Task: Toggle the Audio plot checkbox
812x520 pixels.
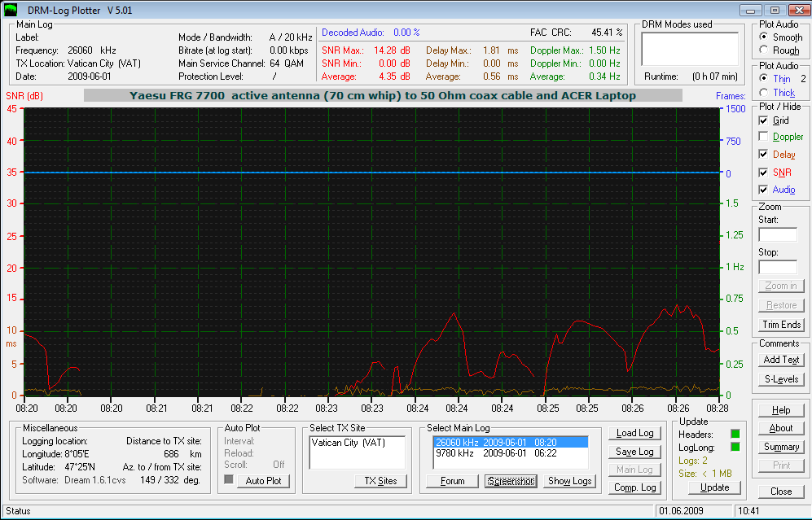Action: [x=763, y=190]
